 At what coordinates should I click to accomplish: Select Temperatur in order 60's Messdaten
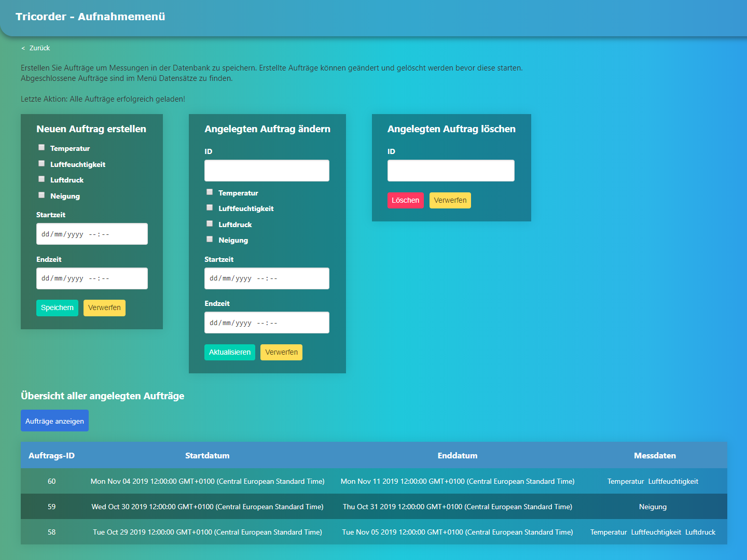626,481
